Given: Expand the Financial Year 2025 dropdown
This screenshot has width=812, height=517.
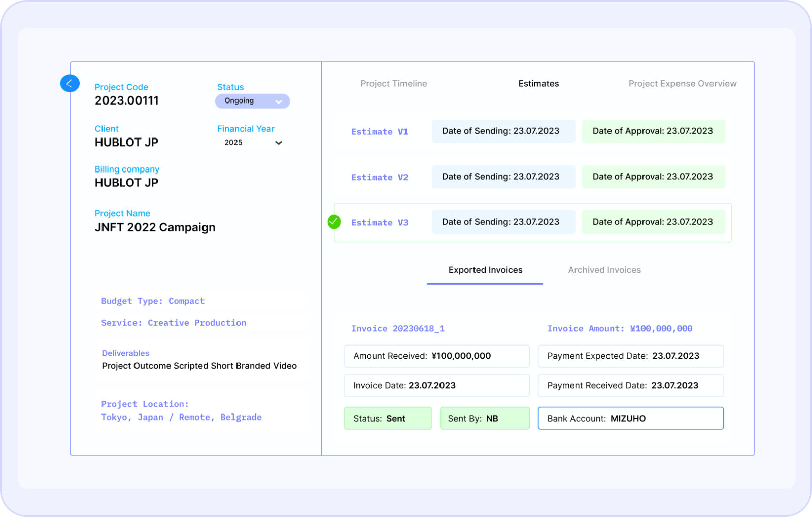Looking at the screenshot, I should (253, 143).
